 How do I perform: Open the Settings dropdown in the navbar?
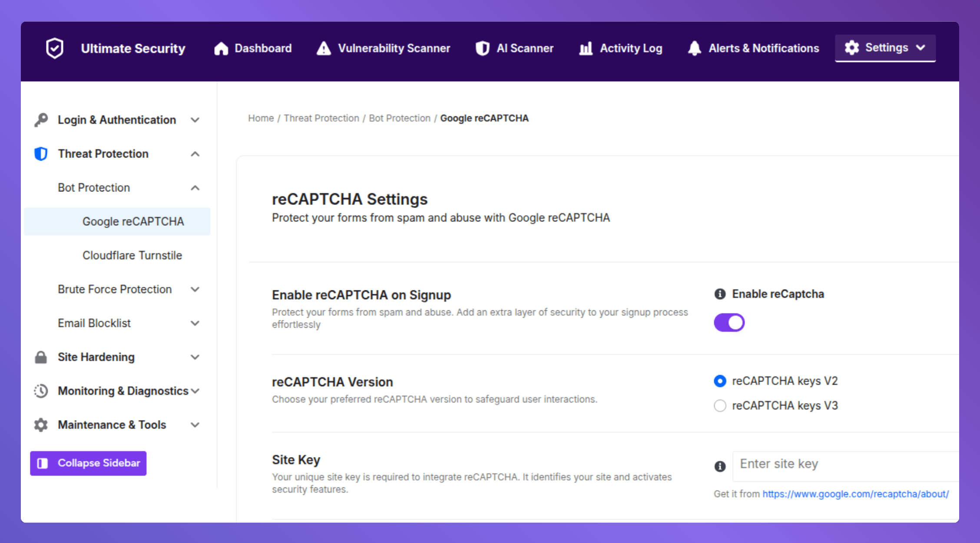(x=885, y=48)
